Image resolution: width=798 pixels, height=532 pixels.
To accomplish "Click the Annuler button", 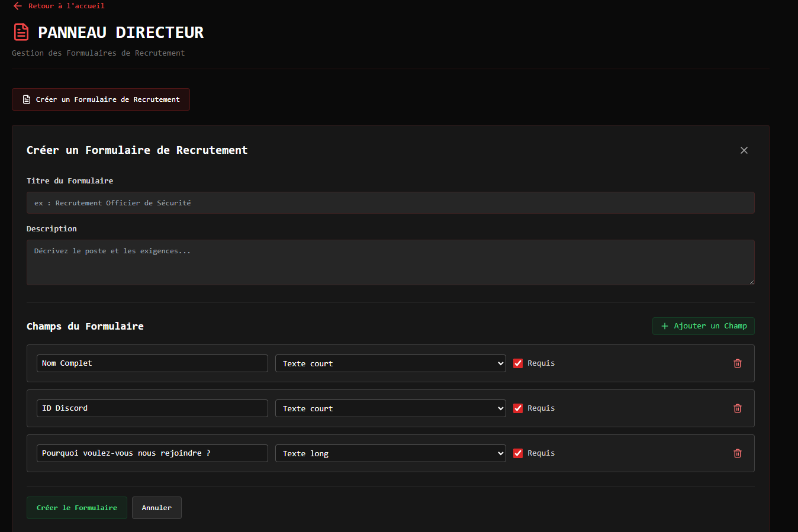I will point(156,508).
